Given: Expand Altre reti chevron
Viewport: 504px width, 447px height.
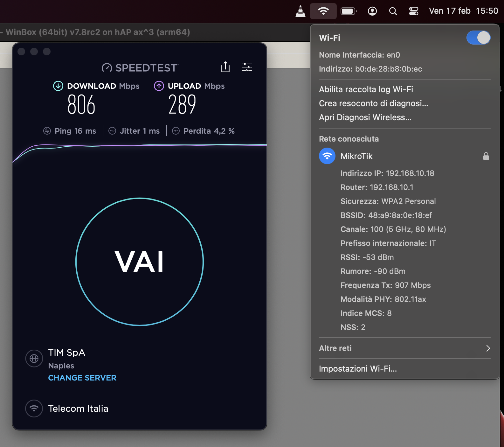Looking at the screenshot, I should point(488,348).
